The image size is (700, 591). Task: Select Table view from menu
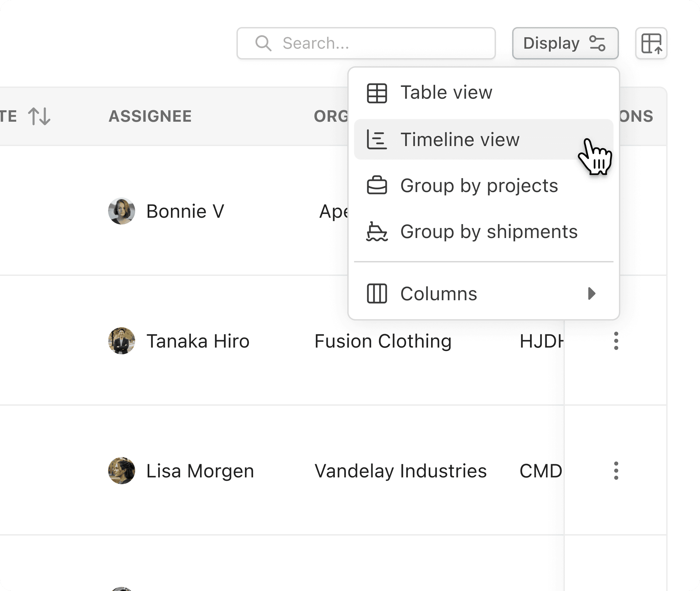click(446, 93)
